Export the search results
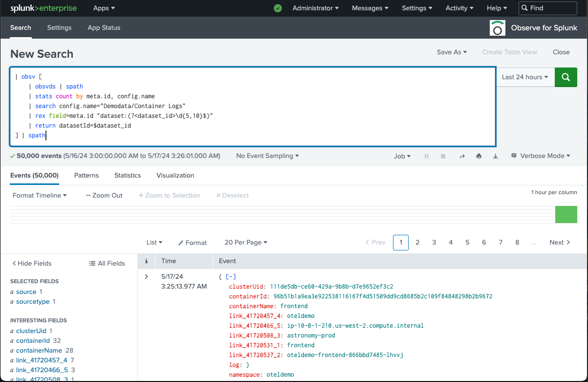This screenshot has width=588, height=382. click(x=495, y=156)
